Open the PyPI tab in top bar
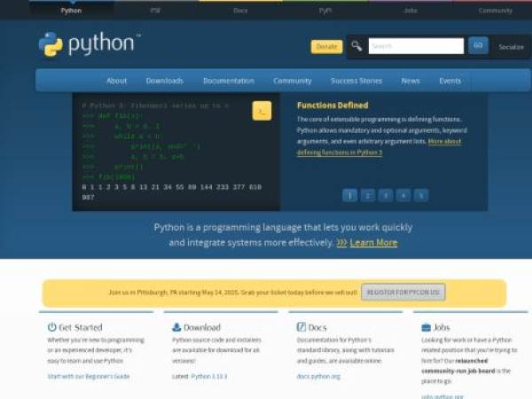Viewport: 532px width, 399px height. tap(325, 11)
